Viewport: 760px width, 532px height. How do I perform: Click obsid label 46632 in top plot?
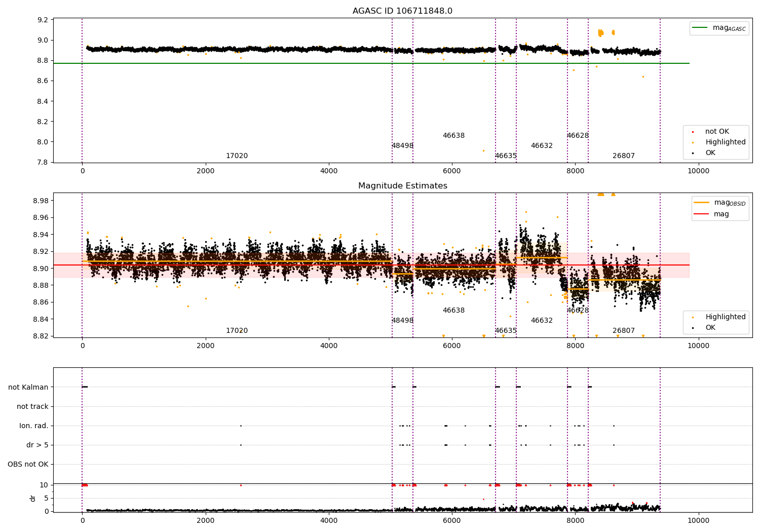(x=542, y=145)
